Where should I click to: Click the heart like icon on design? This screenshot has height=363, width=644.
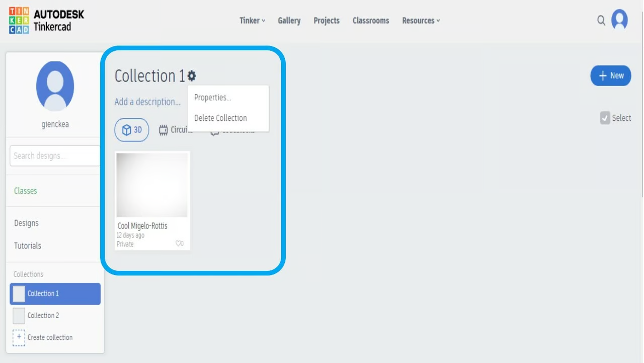179,244
